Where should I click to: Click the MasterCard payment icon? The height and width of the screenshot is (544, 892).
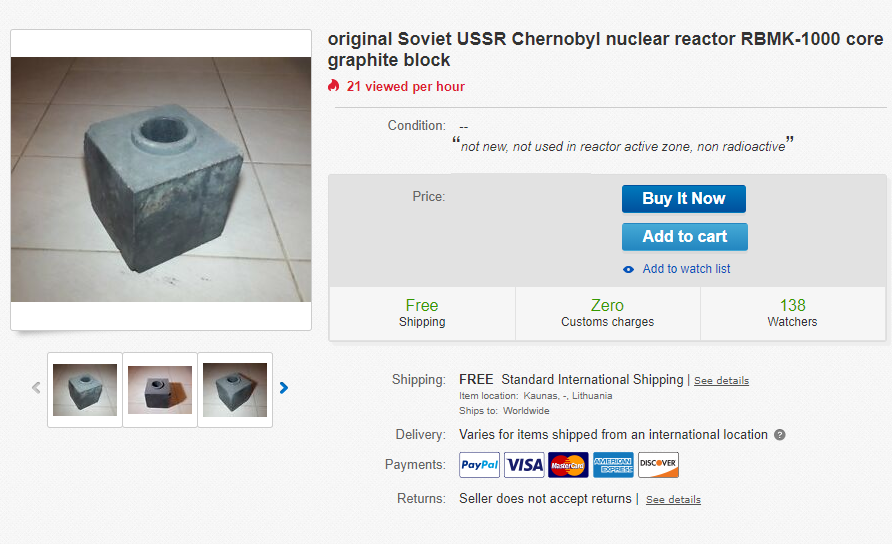(x=568, y=465)
